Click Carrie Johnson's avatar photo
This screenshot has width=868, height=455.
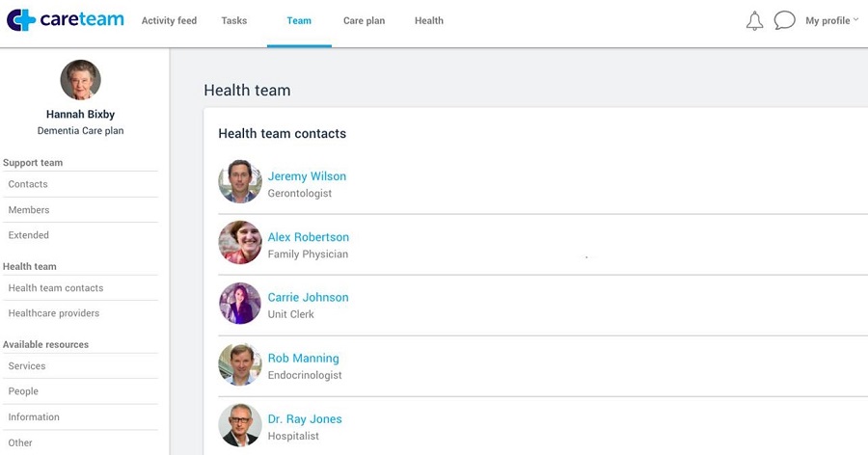point(240,304)
